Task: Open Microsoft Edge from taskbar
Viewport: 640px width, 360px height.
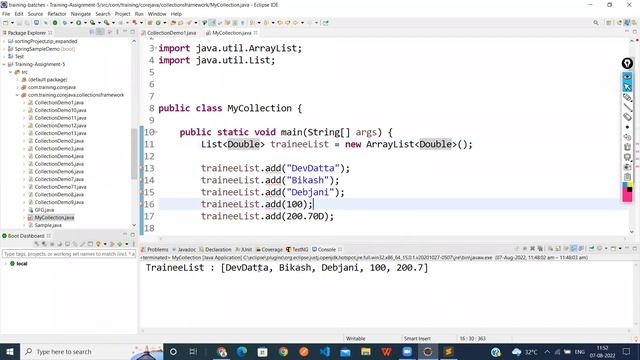Action: pyautogui.click(x=242, y=351)
